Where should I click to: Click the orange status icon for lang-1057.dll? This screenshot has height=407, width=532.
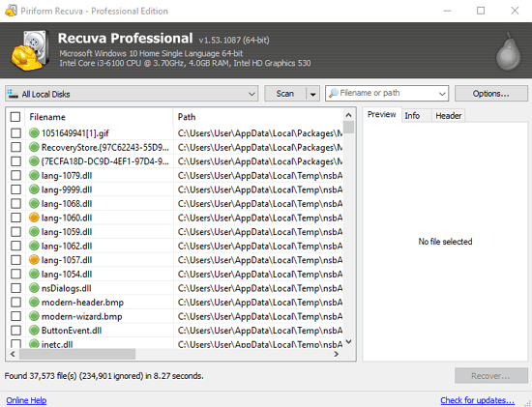coord(34,260)
